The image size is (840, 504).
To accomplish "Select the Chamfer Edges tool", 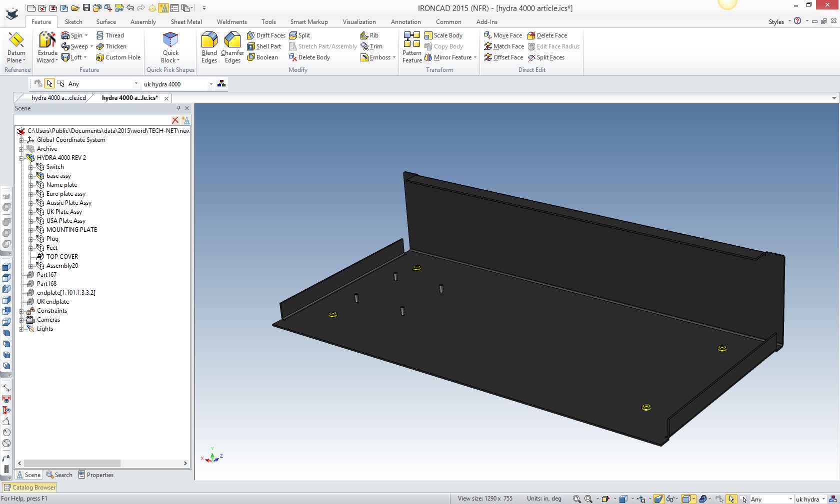I will coord(232,40).
